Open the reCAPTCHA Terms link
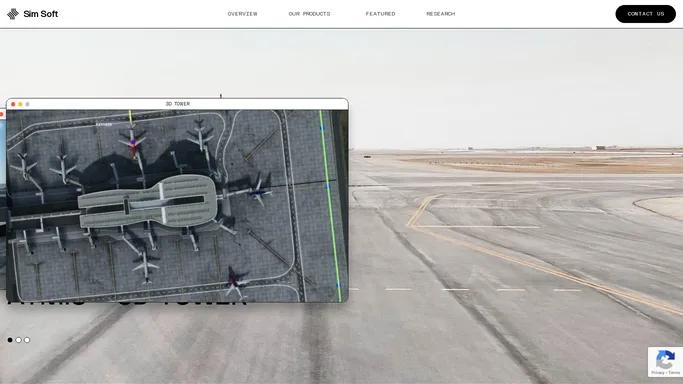 (x=674, y=373)
